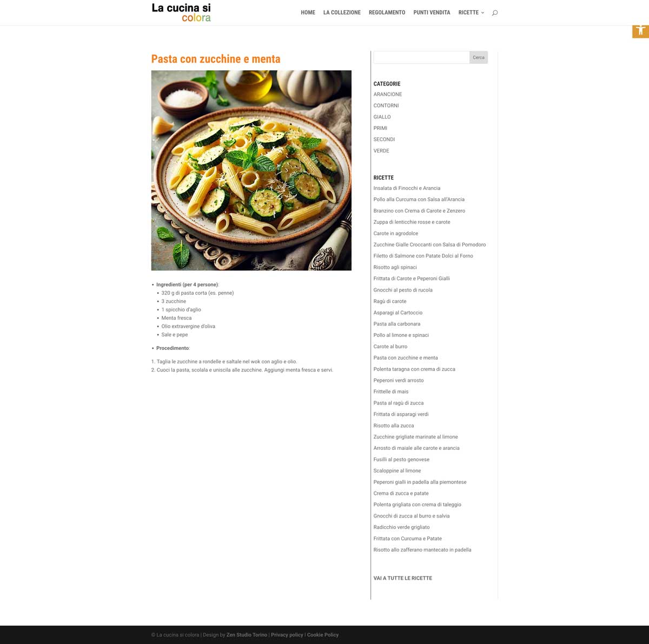Select the Arancione category
The height and width of the screenshot is (644, 649).
(x=388, y=94)
